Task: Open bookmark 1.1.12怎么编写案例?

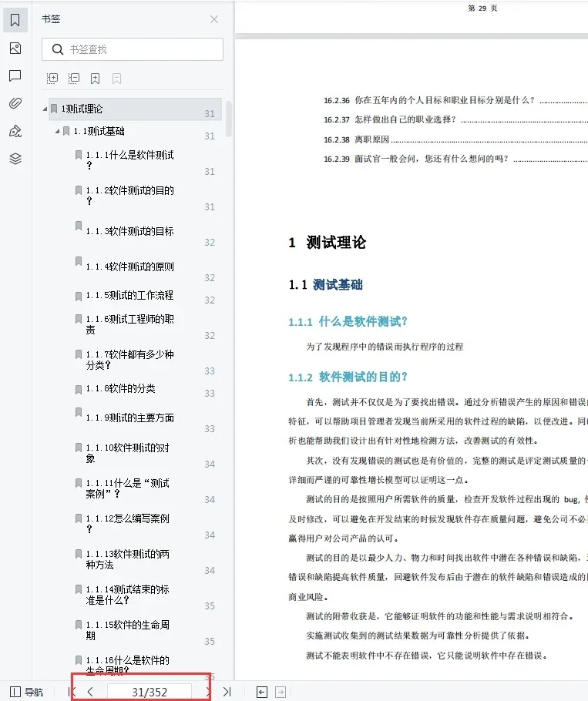Action: coord(127,524)
